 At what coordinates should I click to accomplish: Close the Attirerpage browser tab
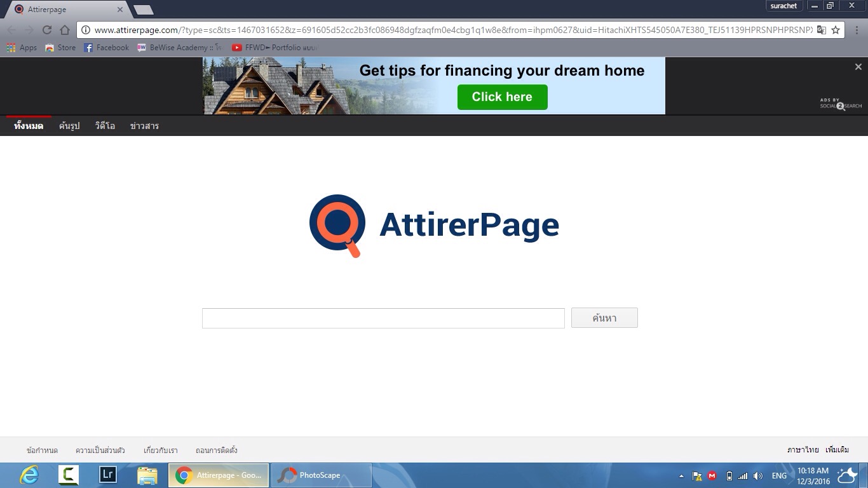[x=120, y=10]
